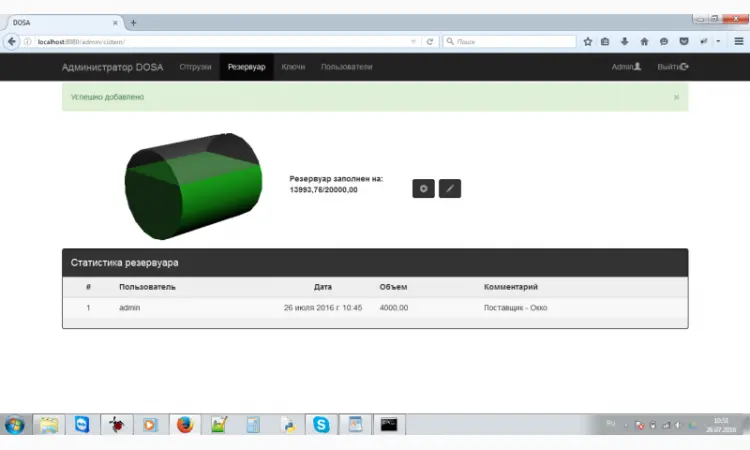Click the Поставщик - Окко comment cell

(x=516, y=307)
